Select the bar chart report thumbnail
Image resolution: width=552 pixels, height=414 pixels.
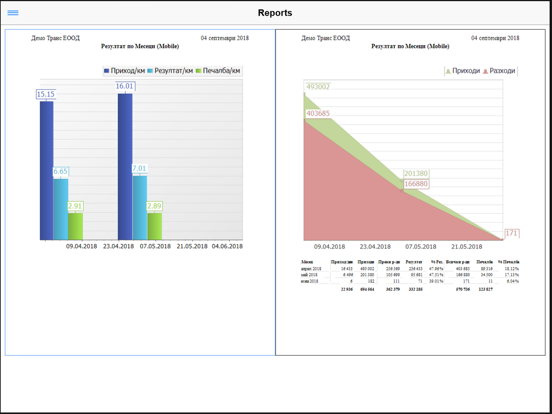click(140, 192)
